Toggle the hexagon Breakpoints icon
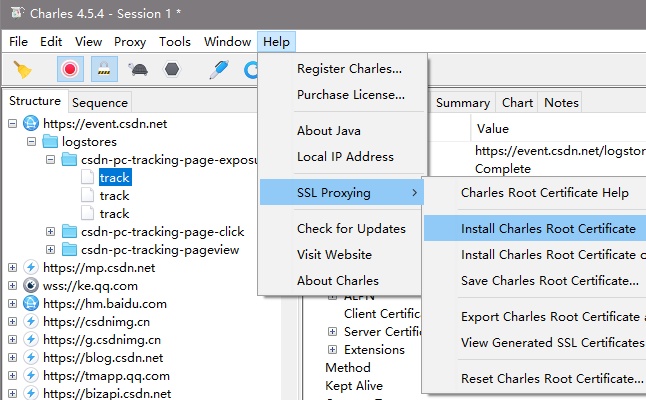Viewport: 646px width, 400px height. [172, 69]
